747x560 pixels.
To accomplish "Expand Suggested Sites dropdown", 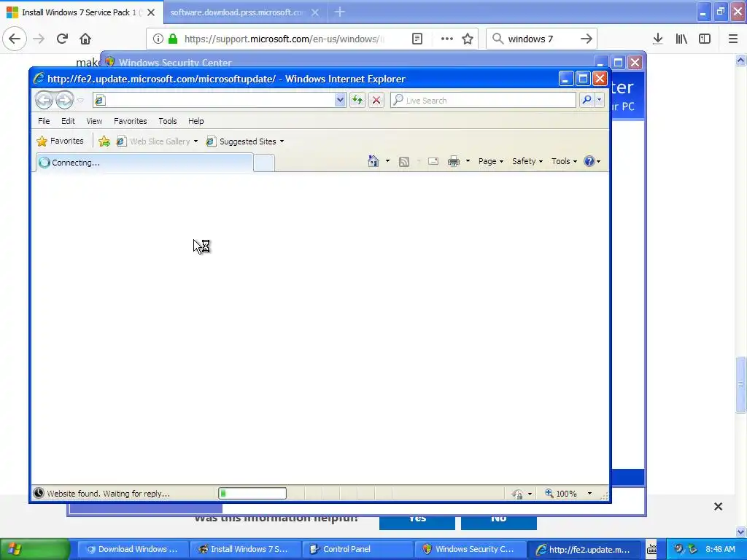I will coord(282,141).
